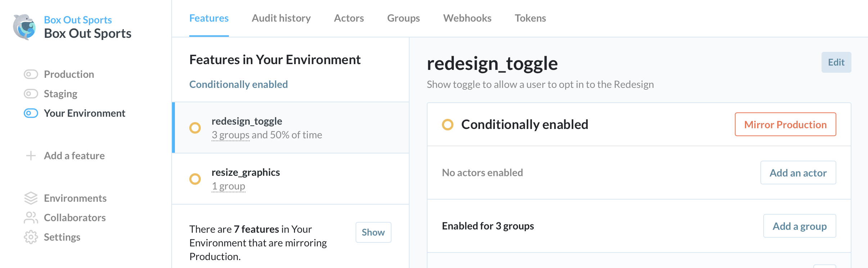Image resolution: width=868 pixels, height=268 pixels.
Task: Show the 7 features mirroring Production
Action: click(x=373, y=232)
